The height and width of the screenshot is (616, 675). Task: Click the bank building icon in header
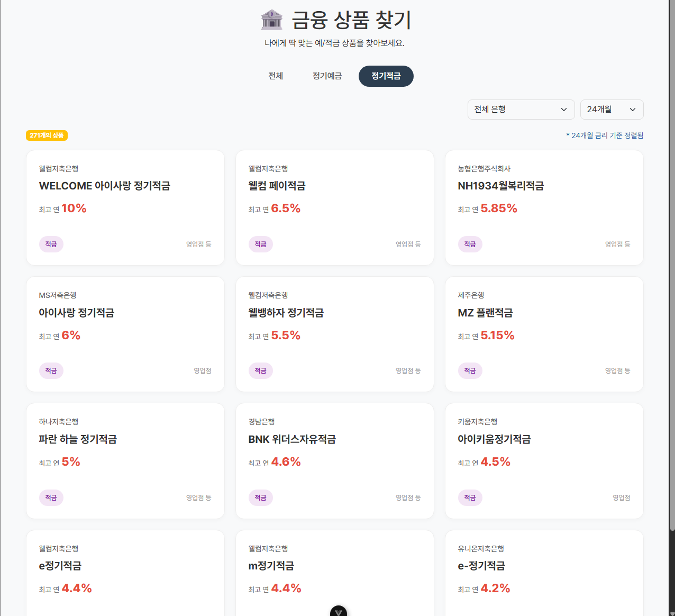[272, 20]
